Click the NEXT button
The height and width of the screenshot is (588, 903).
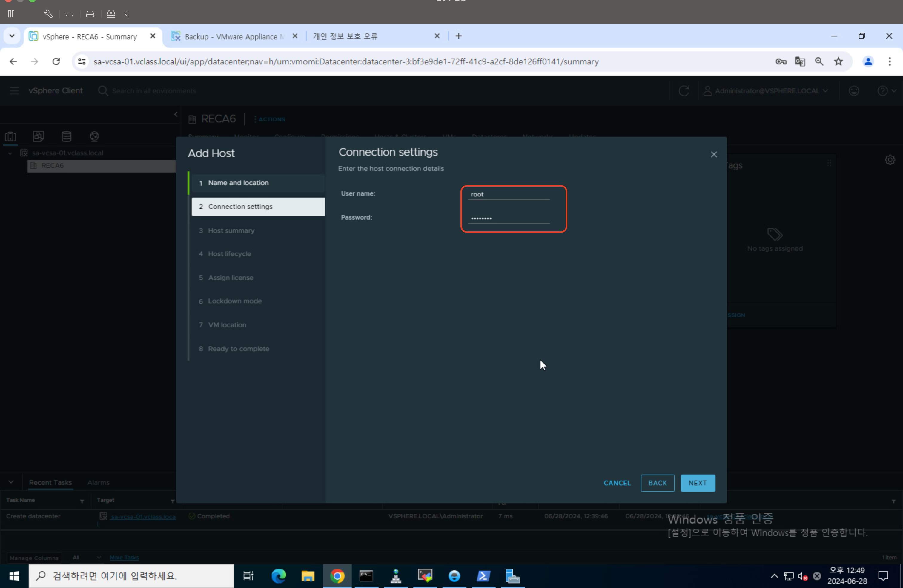697,483
